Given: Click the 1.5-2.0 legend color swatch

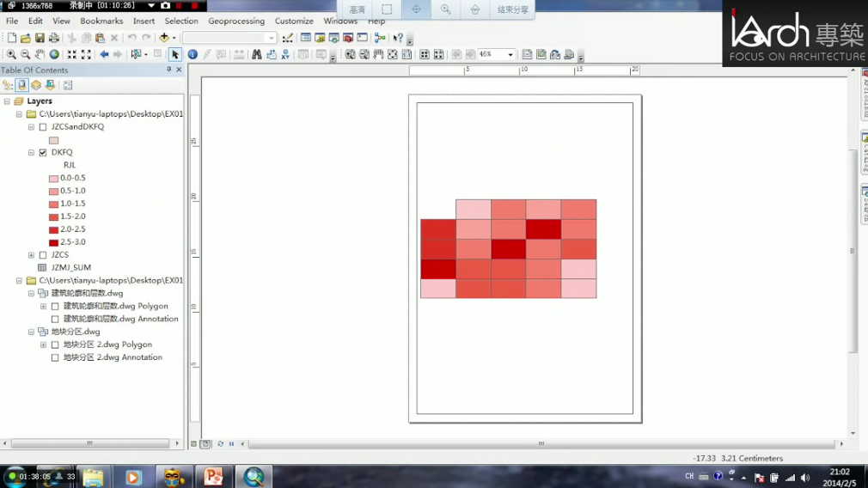Looking at the screenshot, I should (x=53, y=217).
